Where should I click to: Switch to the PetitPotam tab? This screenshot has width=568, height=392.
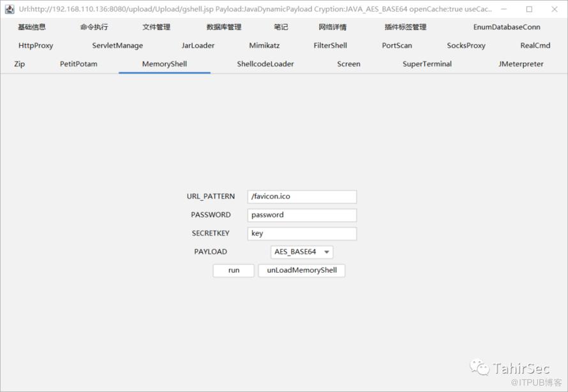78,64
